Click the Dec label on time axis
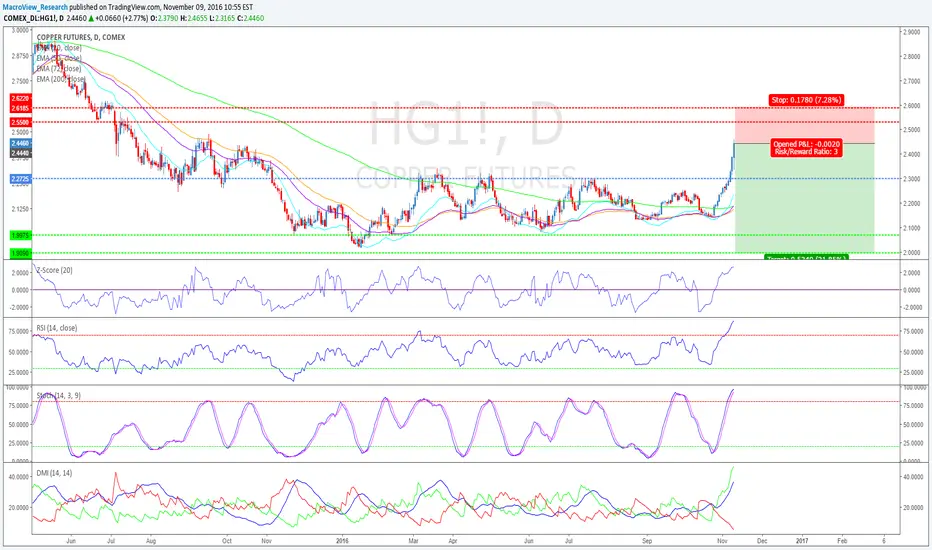Screen dimensions: 932x550 [762, 541]
